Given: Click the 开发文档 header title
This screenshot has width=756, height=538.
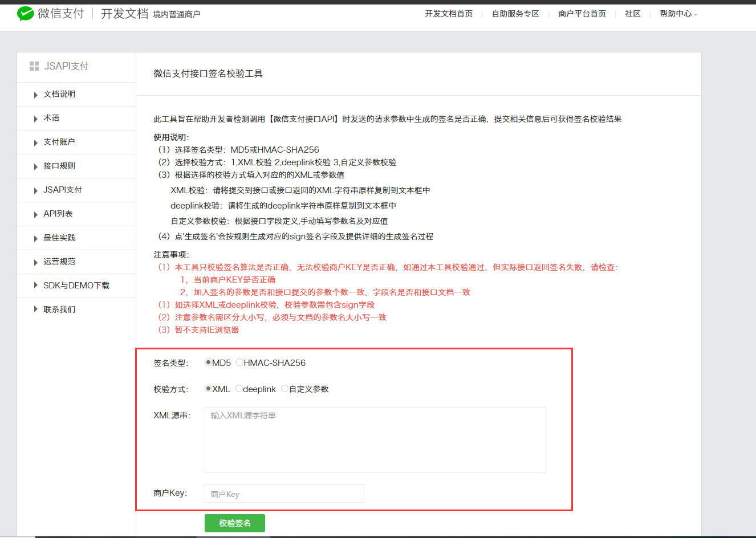Looking at the screenshot, I should [124, 14].
